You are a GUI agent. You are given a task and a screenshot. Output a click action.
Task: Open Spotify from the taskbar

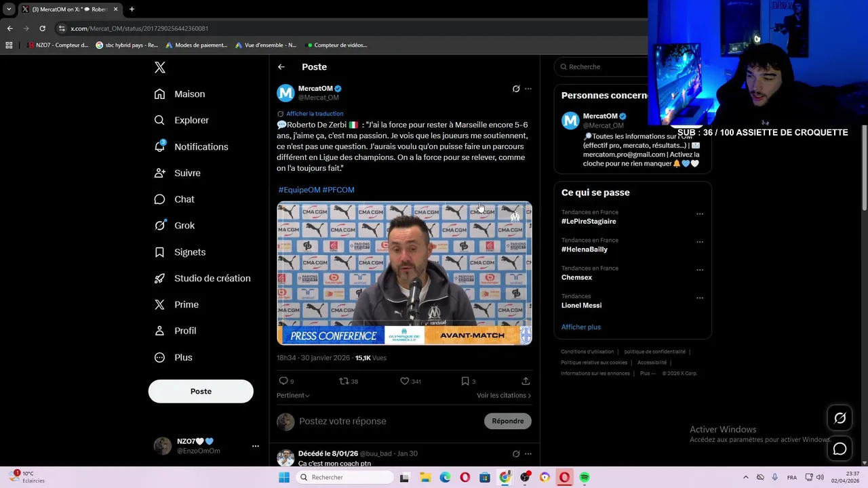[585, 477]
